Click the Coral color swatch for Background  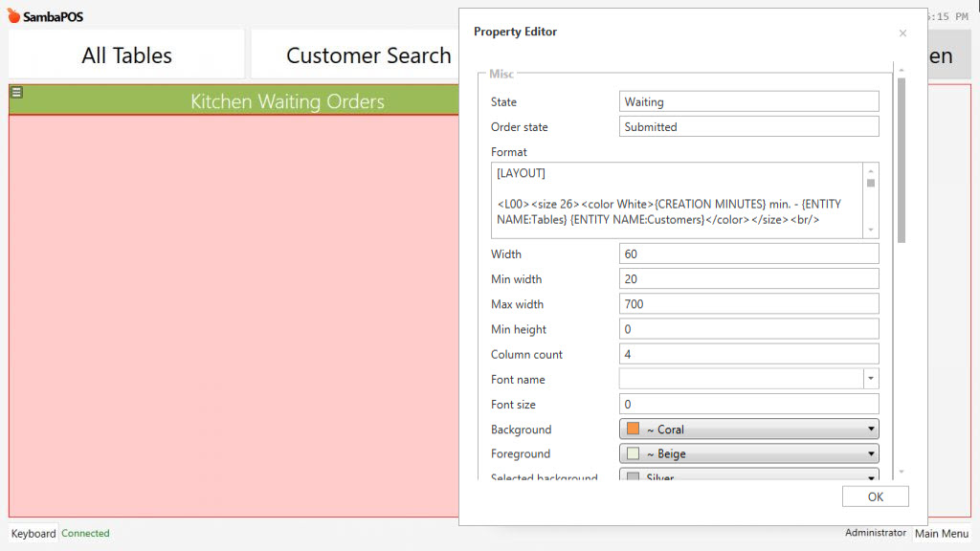(632, 429)
